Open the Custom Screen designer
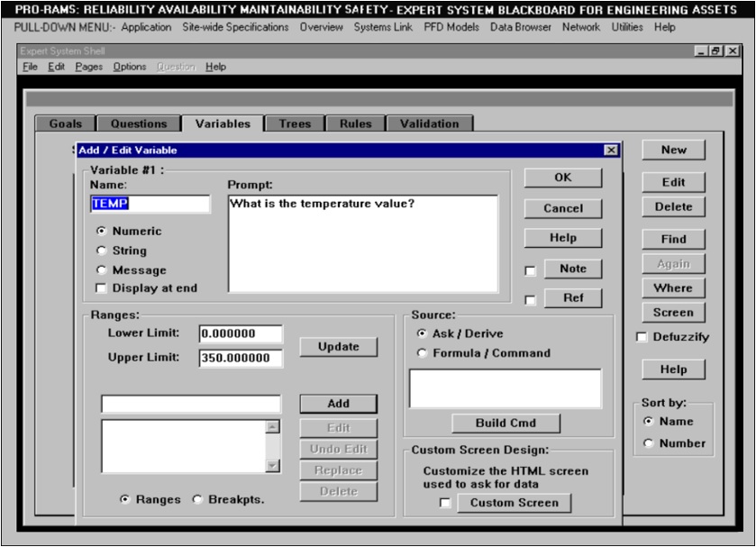This screenshot has width=756, height=547. click(x=514, y=503)
